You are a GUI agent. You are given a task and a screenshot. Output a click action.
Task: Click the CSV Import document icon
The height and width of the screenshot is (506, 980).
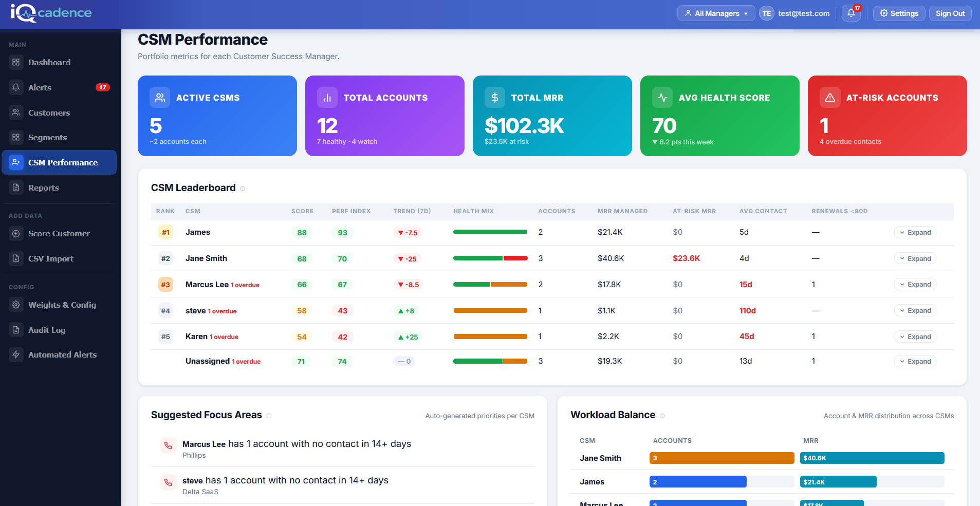click(16, 258)
